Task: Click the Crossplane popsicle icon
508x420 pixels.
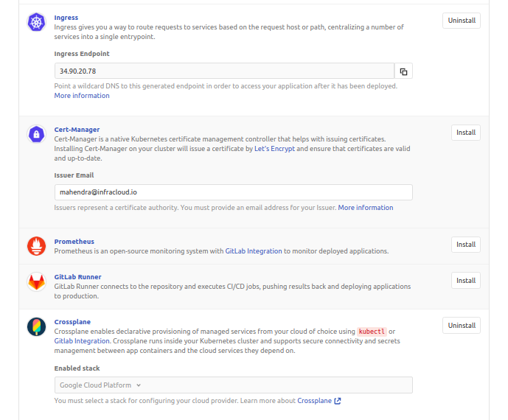Action: point(36,326)
